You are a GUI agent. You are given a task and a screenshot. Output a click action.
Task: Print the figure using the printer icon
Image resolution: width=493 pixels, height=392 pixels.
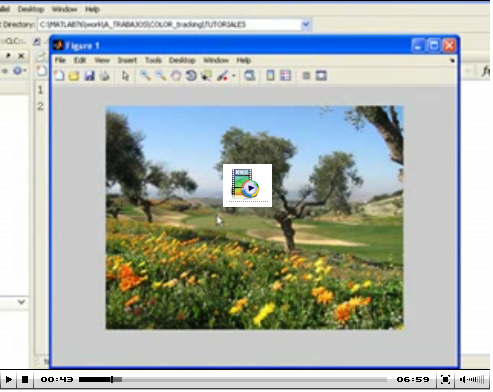click(x=105, y=76)
